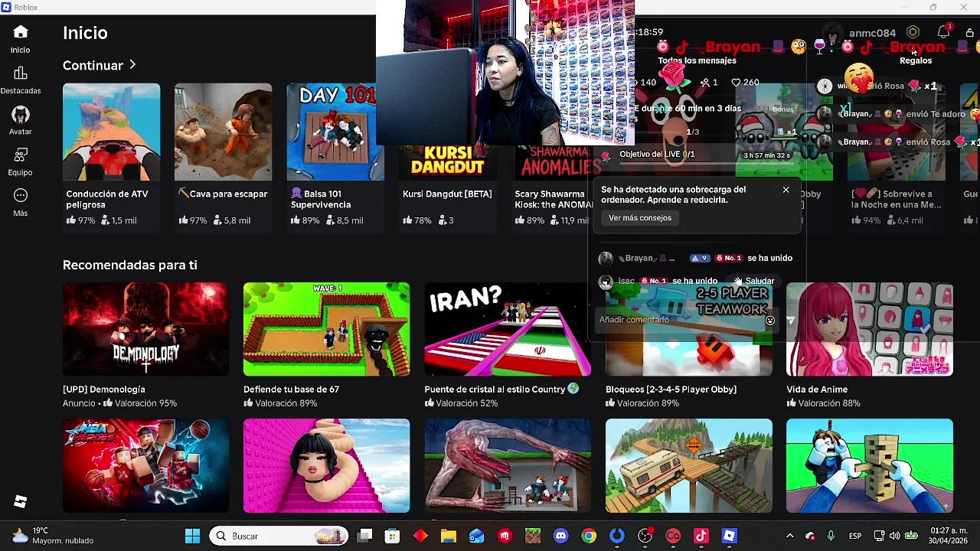Open Cava para escapar game thumbnail
This screenshot has width=980, height=551.
click(x=224, y=132)
